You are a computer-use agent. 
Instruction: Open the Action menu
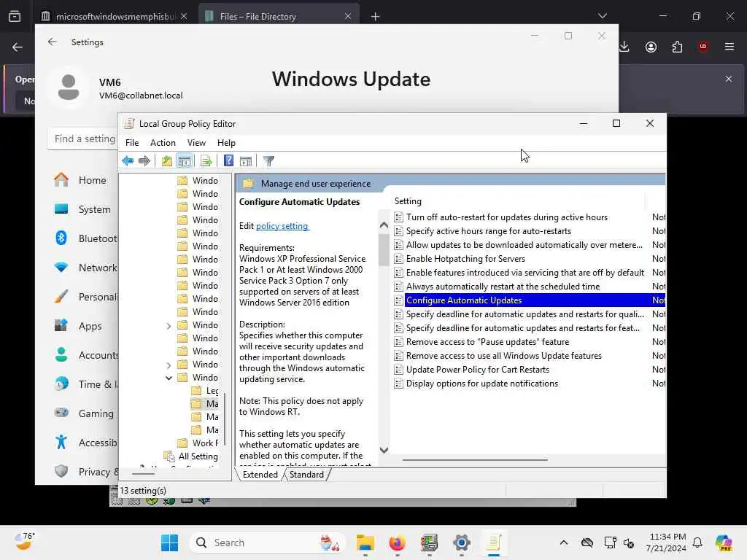click(163, 143)
